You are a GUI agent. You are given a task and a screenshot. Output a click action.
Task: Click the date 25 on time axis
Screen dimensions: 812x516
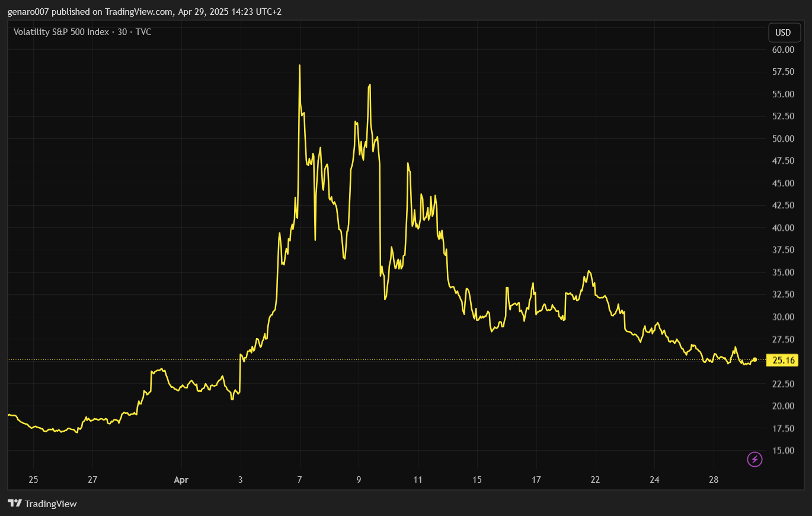[x=33, y=480]
